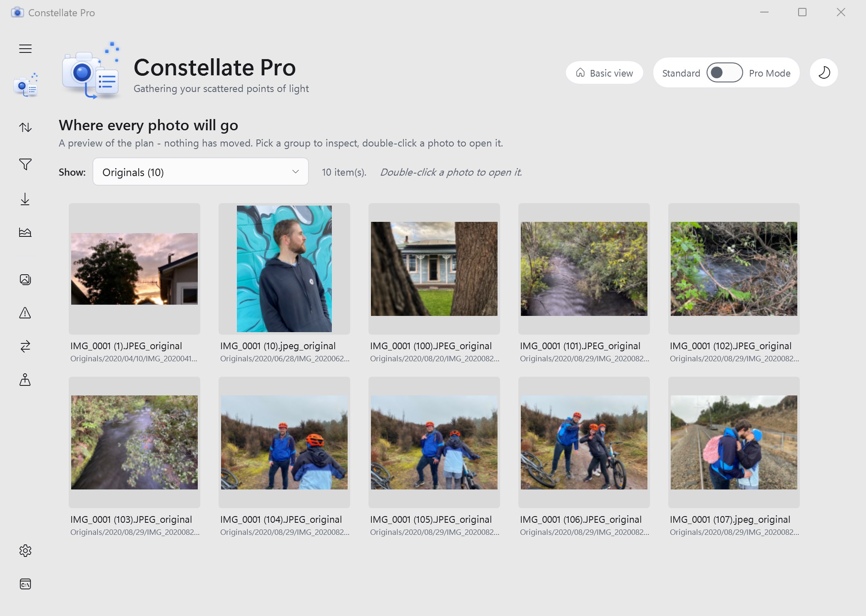Viewport: 866px width, 616px height.
Task: Click the 'Where every photo will go' heading
Action: coord(148,125)
